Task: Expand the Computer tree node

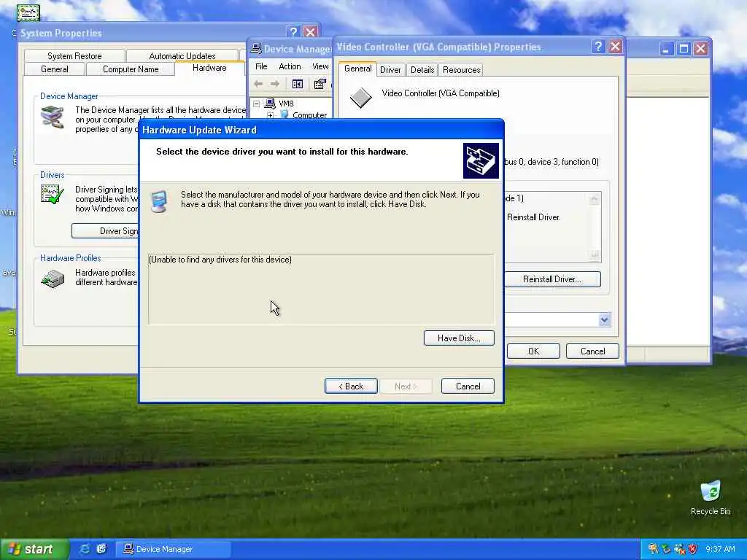Action: pos(270,115)
